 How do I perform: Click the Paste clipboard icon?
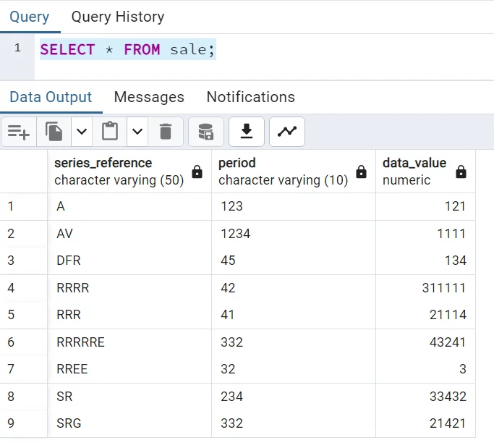(x=109, y=132)
